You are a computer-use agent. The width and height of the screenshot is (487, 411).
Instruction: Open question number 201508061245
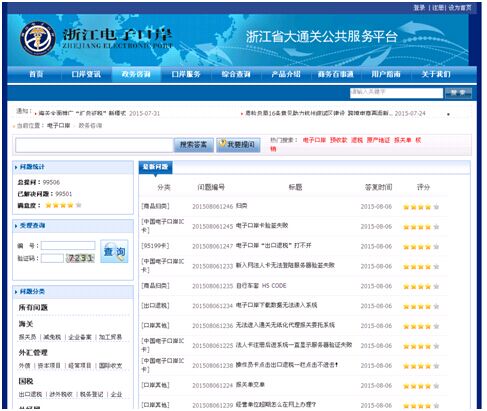click(262, 226)
